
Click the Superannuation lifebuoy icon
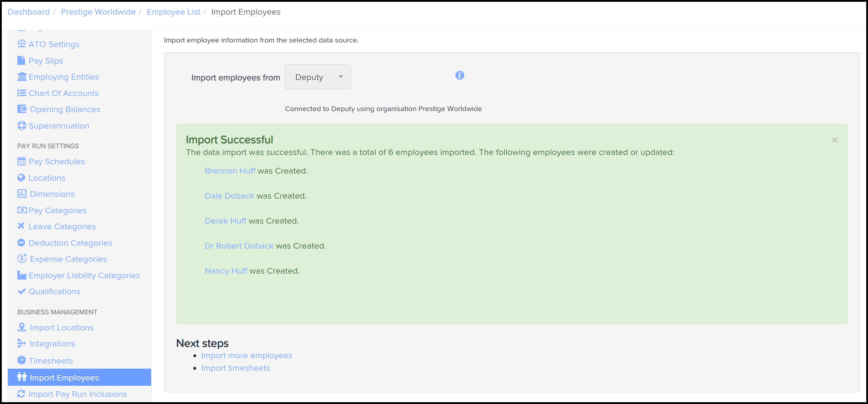pyautogui.click(x=21, y=126)
